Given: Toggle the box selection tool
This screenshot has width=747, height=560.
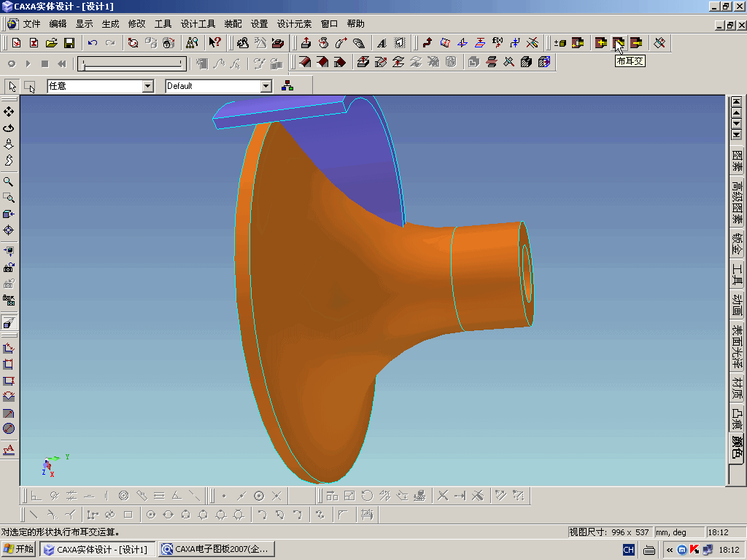Looking at the screenshot, I should click(x=29, y=86).
